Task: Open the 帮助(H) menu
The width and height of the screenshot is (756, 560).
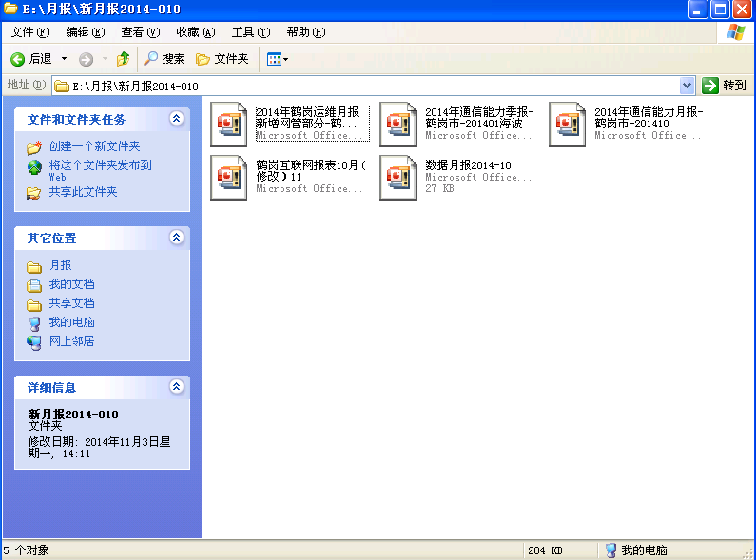Action: [x=306, y=32]
